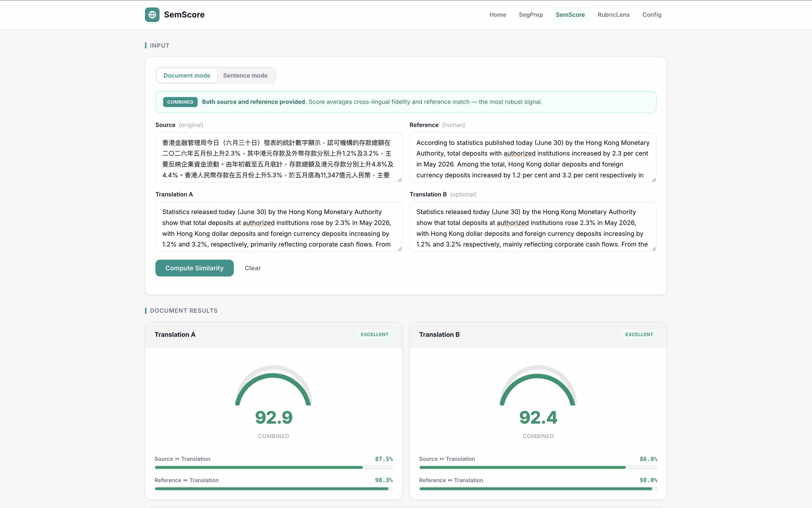
Task: Click the Translation A results card title
Action: (175, 334)
